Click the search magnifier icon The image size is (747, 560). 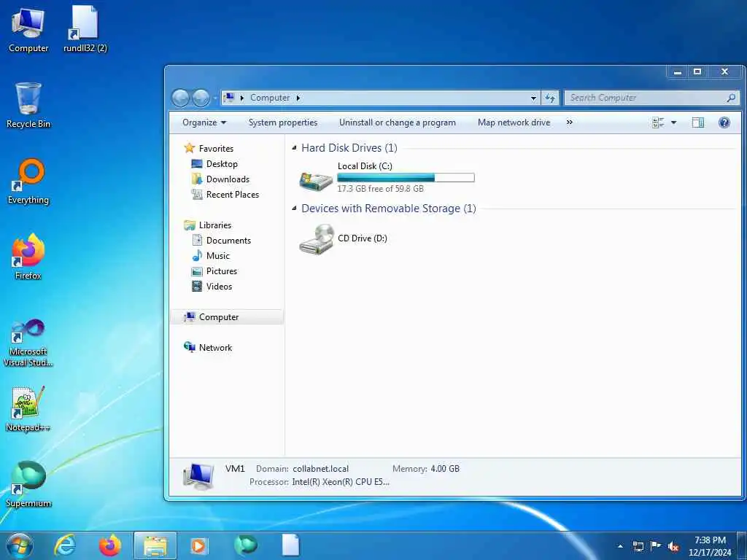(x=731, y=98)
